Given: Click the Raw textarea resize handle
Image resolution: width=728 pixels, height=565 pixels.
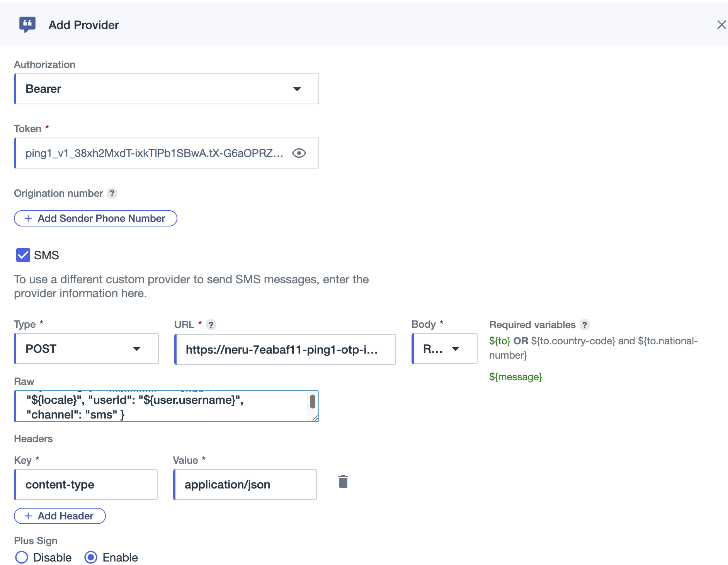Looking at the screenshot, I should point(315,418).
